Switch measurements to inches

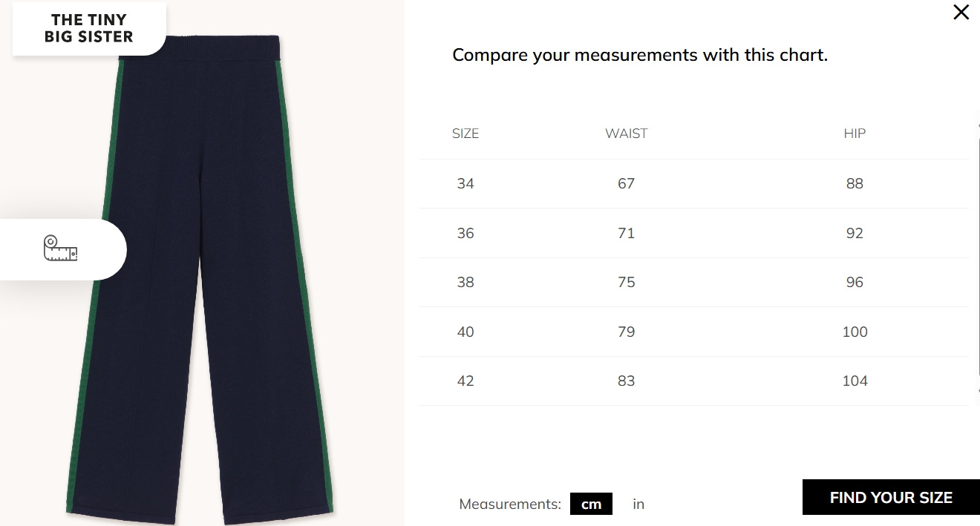[638, 504]
